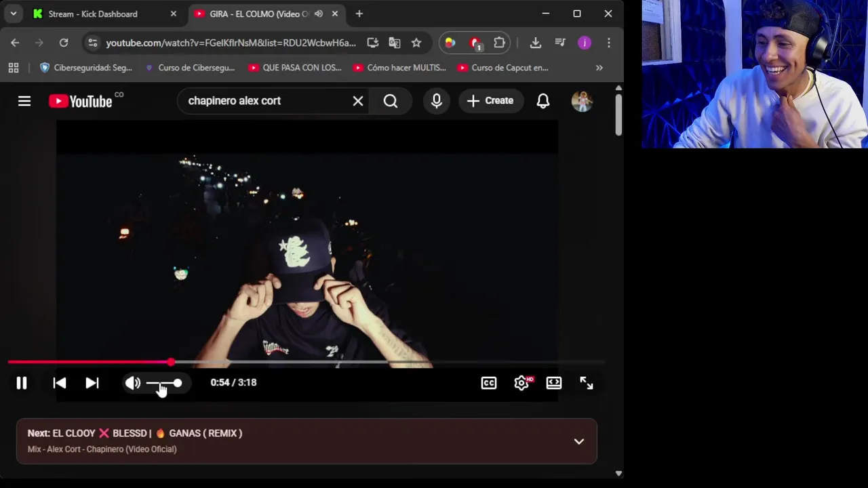
Task: Open YouTube account avatar menu
Action: (x=582, y=101)
